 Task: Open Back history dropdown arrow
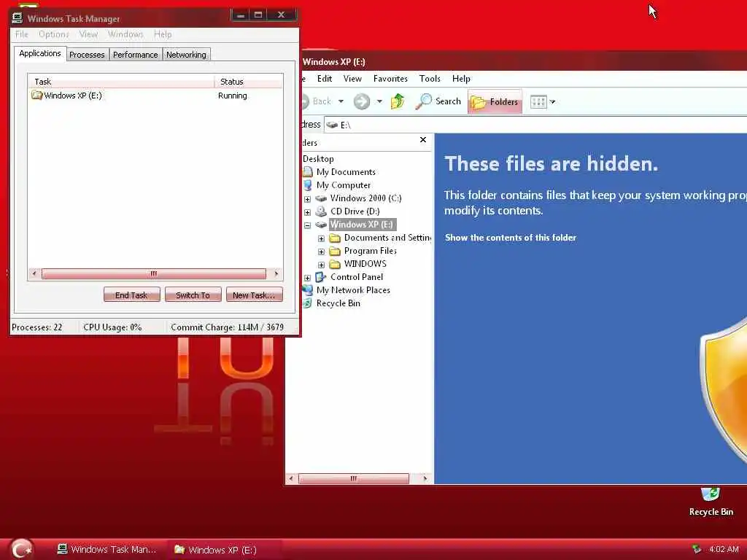tap(341, 101)
